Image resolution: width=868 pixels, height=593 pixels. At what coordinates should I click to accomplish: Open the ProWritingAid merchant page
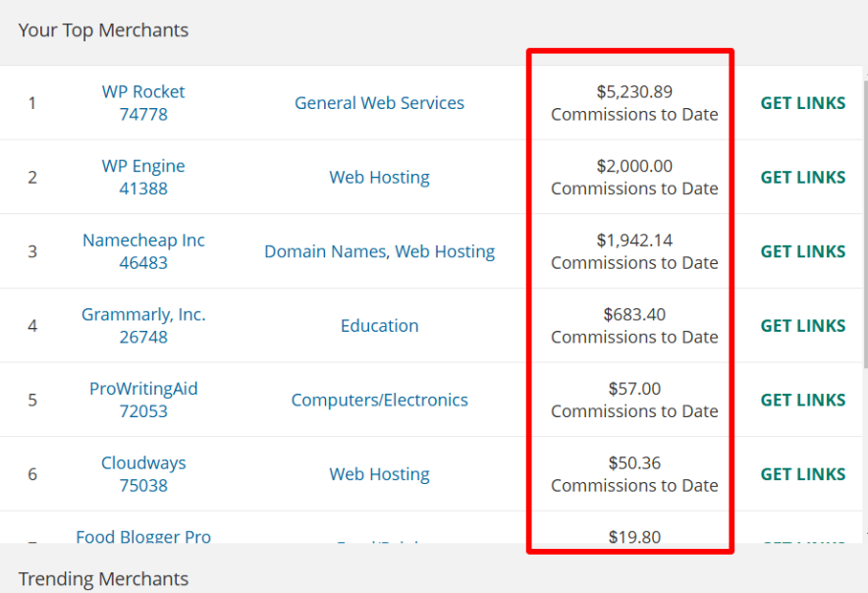(143, 388)
